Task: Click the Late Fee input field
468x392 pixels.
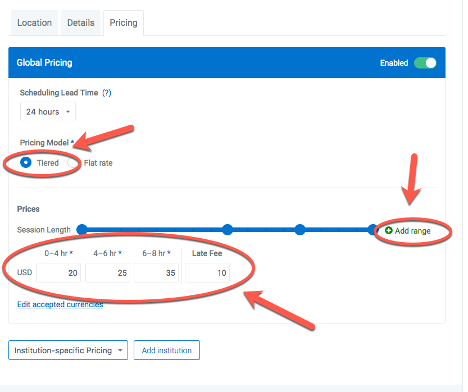Action: coord(207,273)
